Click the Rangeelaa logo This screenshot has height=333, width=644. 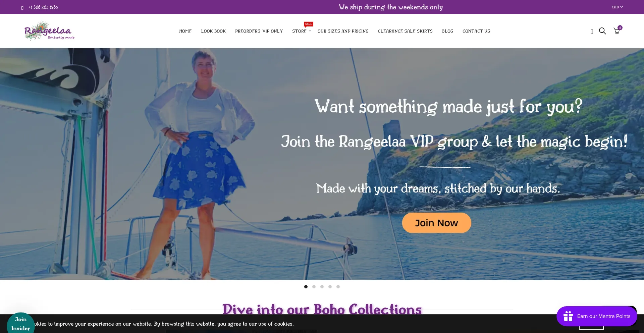coord(49,31)
